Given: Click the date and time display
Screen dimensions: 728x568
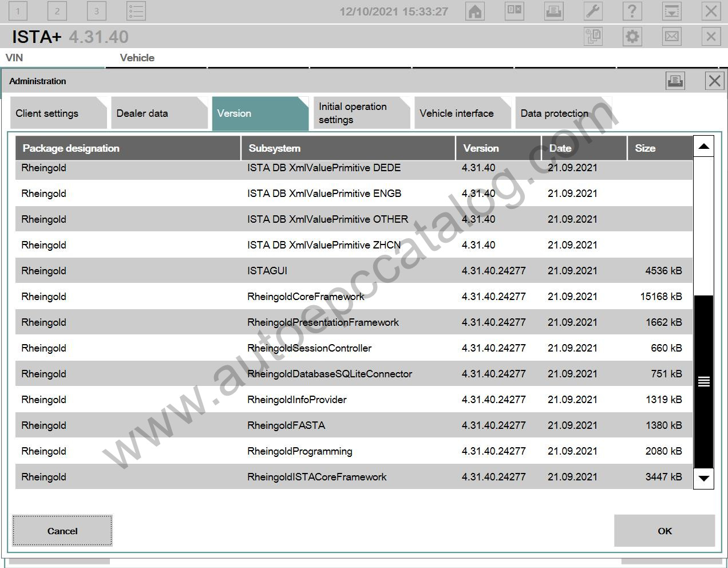Looking at the screenshot, I should tap(394, 11).
